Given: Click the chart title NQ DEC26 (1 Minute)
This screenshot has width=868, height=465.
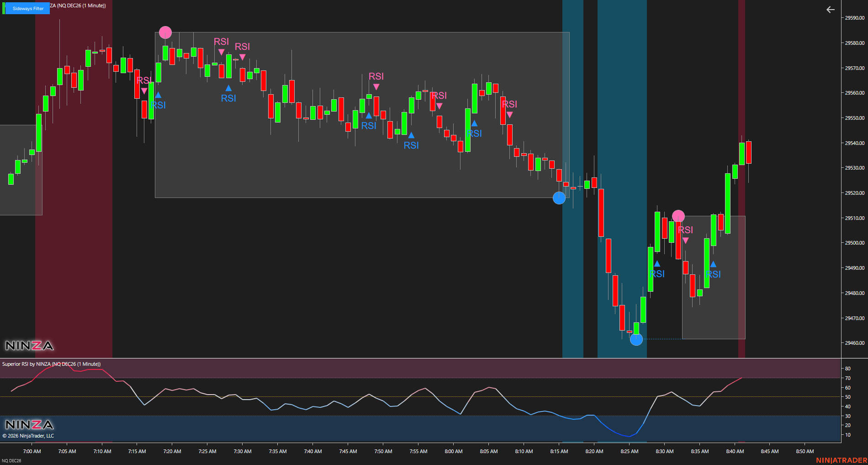Looking at the screenshot, I should [78, 5].
